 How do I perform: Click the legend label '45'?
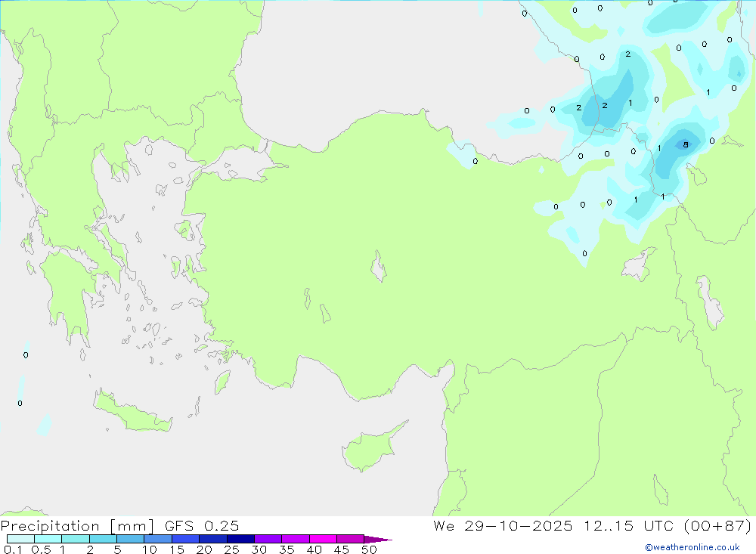pos(342,549)
